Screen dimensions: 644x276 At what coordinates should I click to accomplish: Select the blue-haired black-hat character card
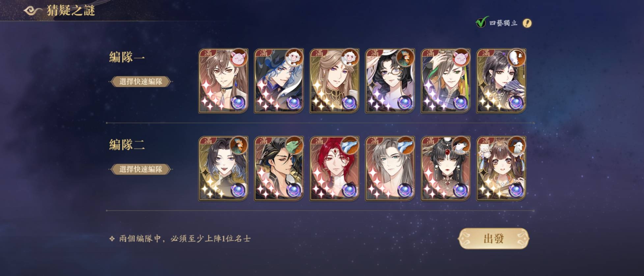pyautogui.click(x=279, y=81)
